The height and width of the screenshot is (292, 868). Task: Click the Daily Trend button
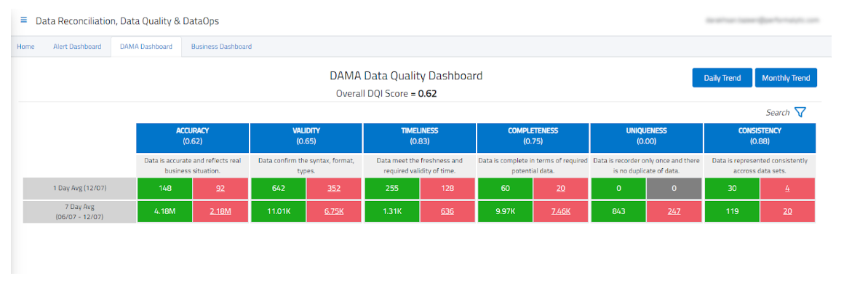click(722, 78)
